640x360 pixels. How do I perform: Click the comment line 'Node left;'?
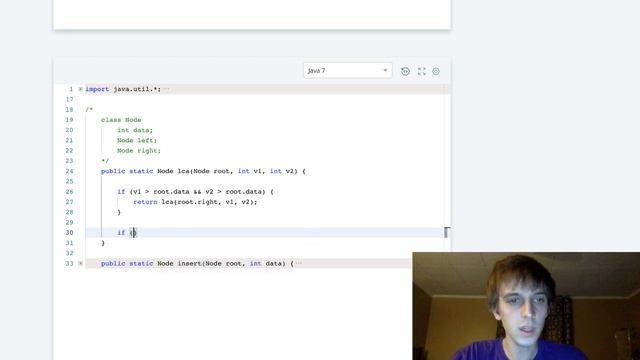(x=137, y=140)
